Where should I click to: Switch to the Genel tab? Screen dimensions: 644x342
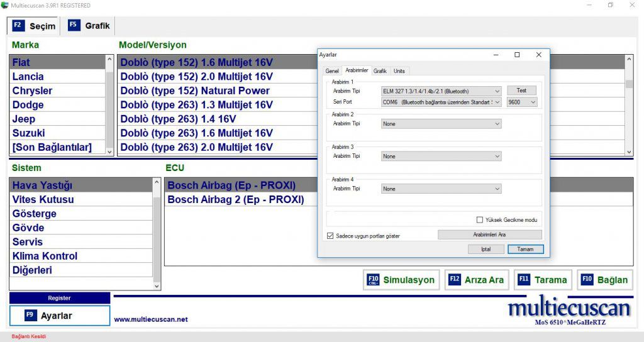pyautogui.click(x=332, y=71)
